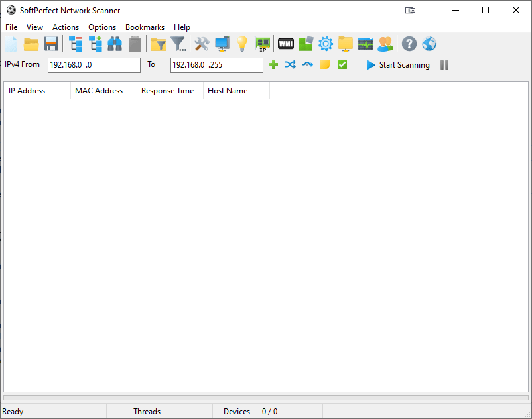Viewport: 532px width, 419px height.
Task: Add IP range with green plus icon
Action: [x=273, y=64]
